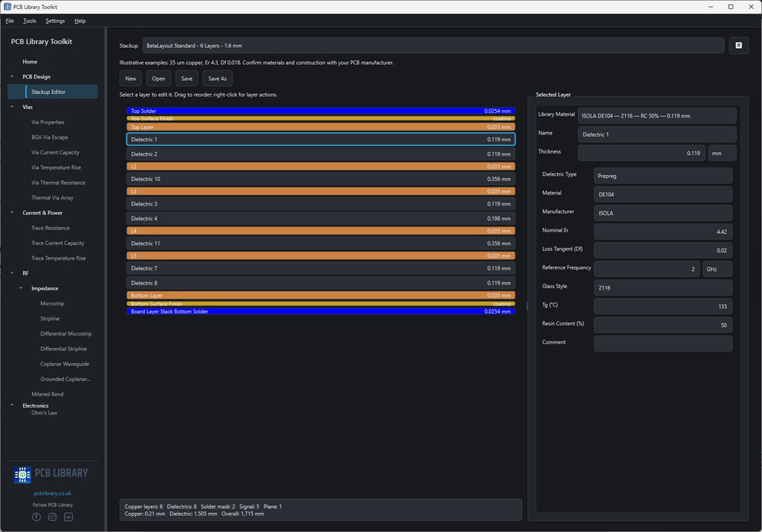
Task: Open Via Temperature Rise tool
Action: point(56,167)
